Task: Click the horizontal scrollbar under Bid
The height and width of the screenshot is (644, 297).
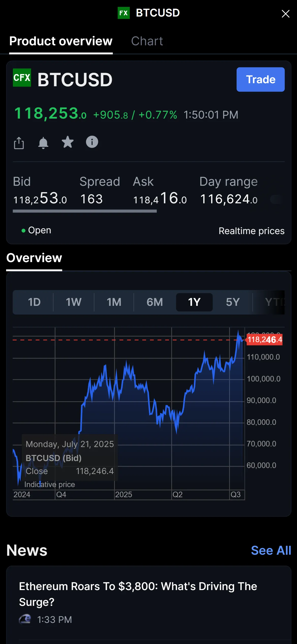Action: tap(85, 211)
